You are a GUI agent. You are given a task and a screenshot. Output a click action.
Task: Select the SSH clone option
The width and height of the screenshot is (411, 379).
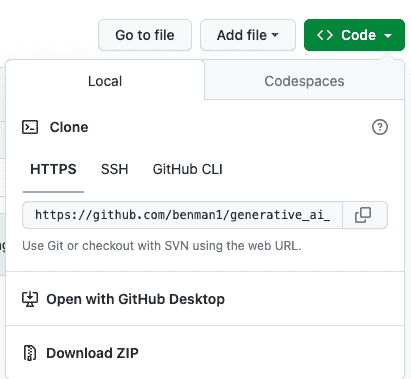tap(114, 169)
